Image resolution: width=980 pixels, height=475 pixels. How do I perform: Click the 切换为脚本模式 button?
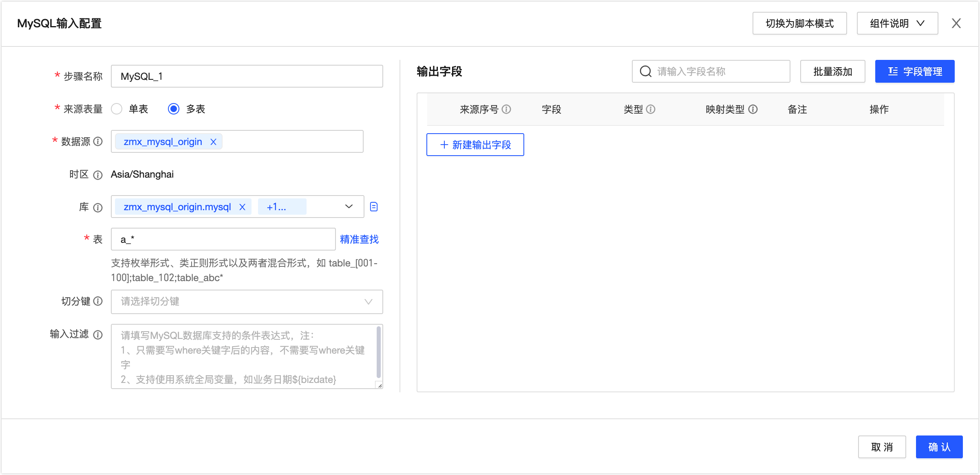click(799, 23)
